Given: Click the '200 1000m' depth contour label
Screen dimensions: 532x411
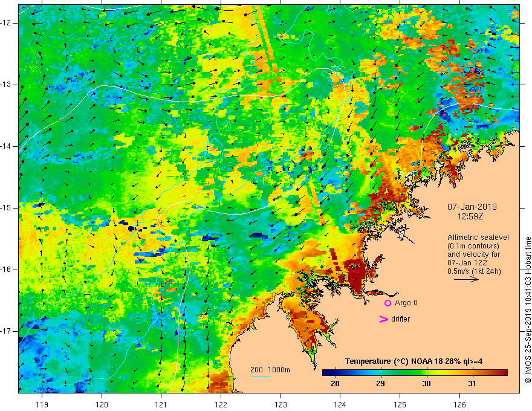Looking at the screenshot, I should 270,370.
